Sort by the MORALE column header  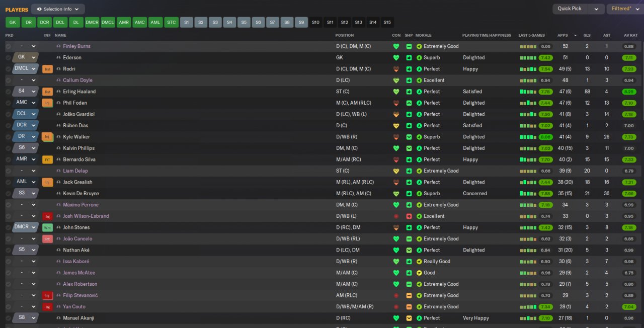click(x=423, y=35)
